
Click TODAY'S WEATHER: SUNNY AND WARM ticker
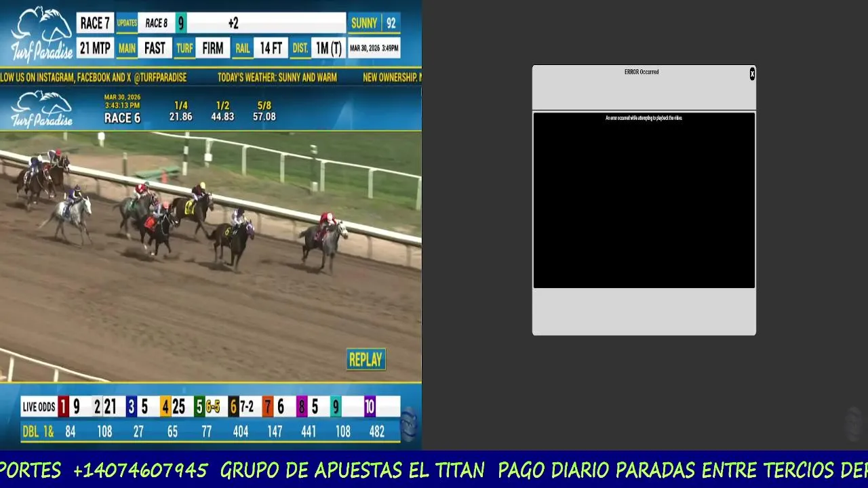pyautogui.click(x=277, y=78)
